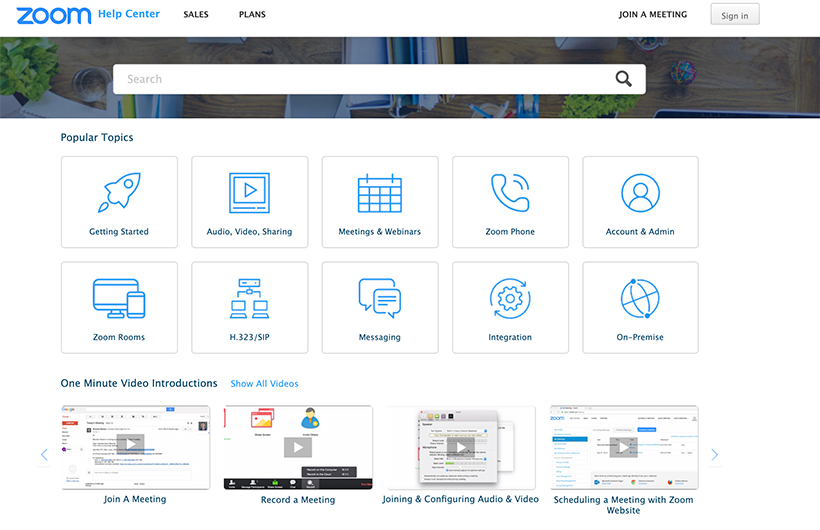Click the Audio, Video, Sharing label
This screenshot has width=820, height=530.
[249, 231]
